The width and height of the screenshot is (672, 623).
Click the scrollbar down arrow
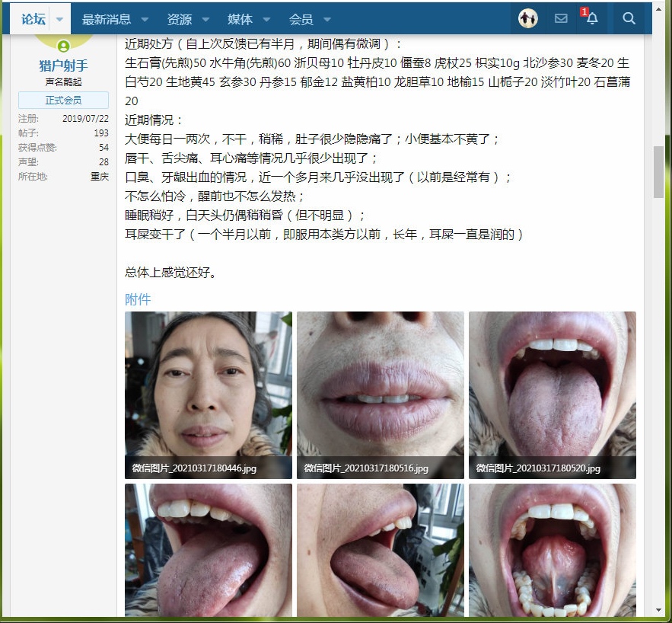658,610
